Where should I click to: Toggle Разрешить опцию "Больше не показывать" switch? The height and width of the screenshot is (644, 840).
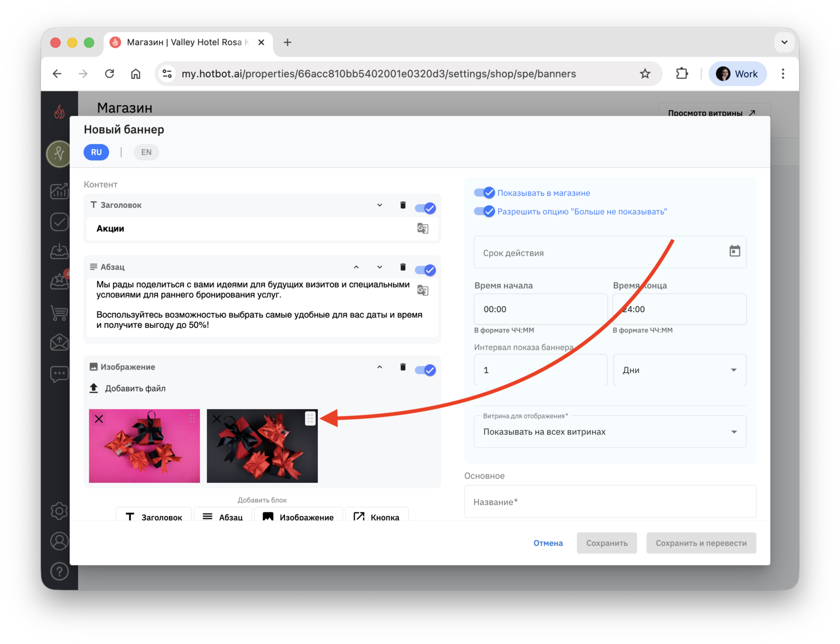click(x=484, y=211)
